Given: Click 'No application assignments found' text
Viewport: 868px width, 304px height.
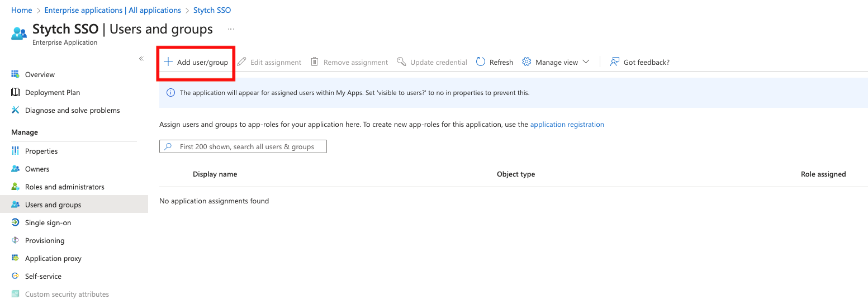Looking at the screenshot, I should click(x=214, y=201).
